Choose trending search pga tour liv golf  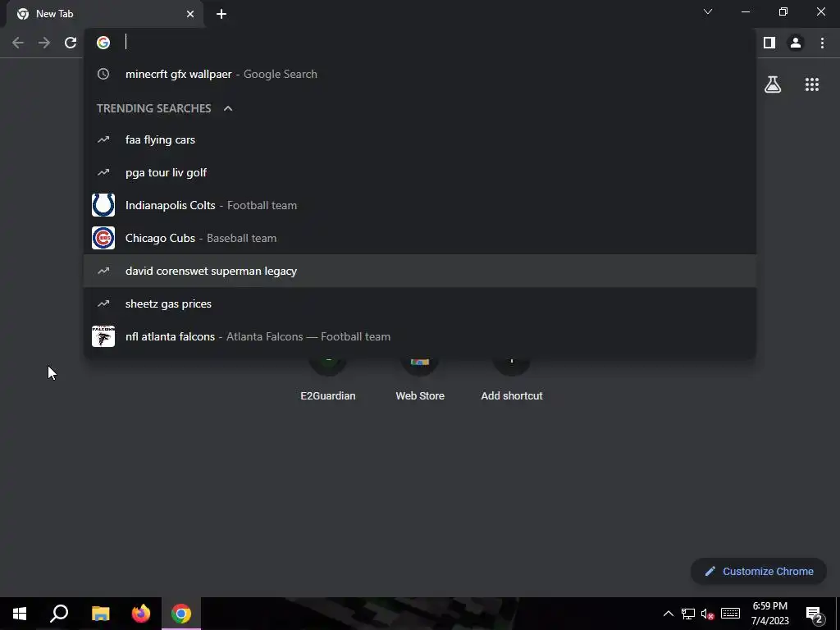(x=420, y=172)
